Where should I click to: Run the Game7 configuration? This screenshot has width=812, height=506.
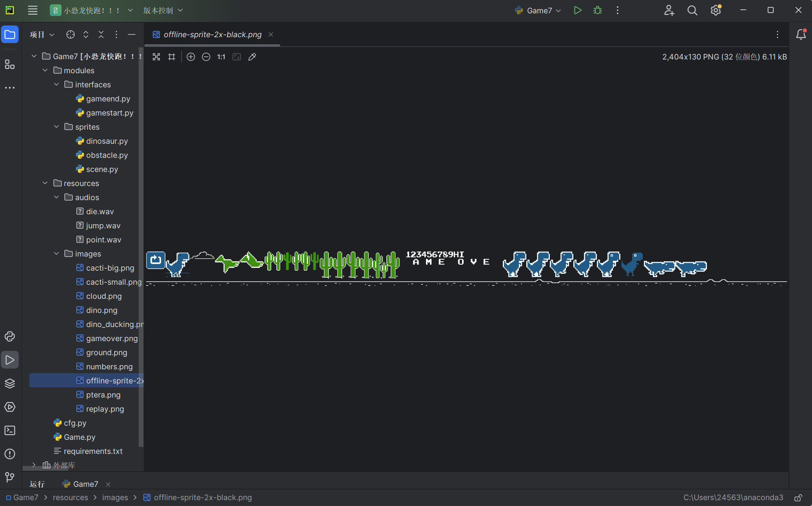click(x=577, y=11)
